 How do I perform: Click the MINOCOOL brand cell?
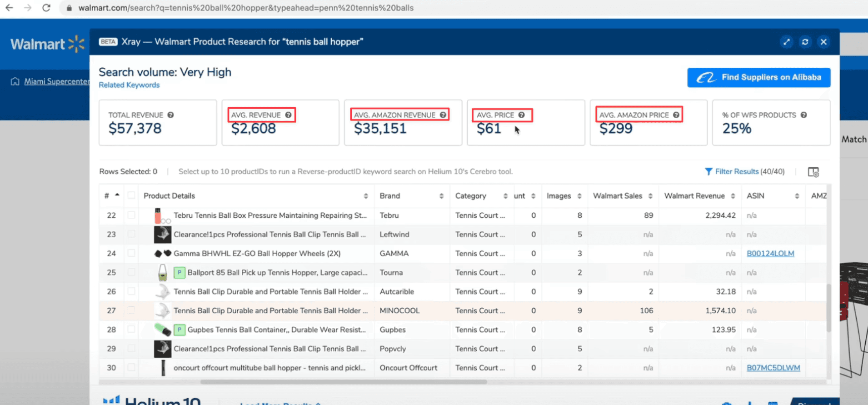[x=399, y=310]
